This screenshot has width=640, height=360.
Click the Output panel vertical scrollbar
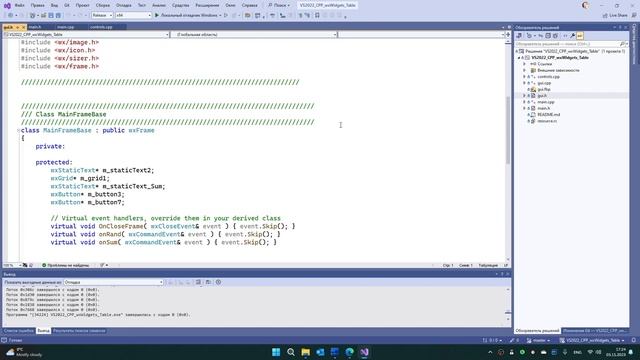point(508,305)
